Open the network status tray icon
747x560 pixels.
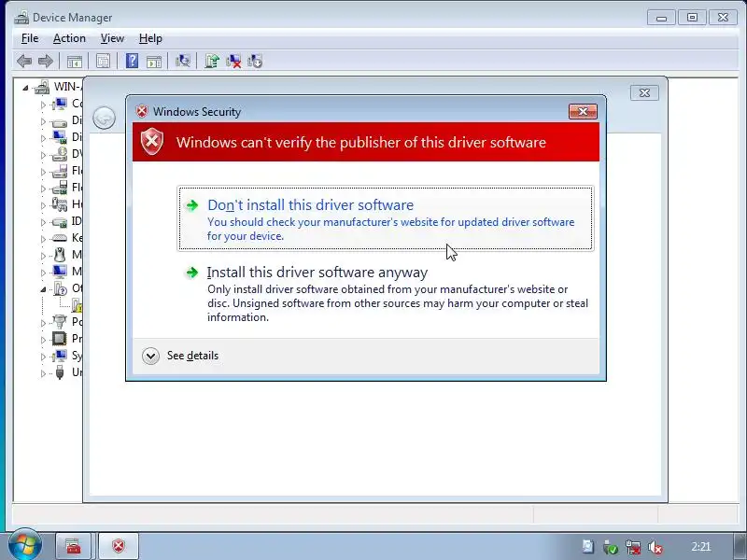[633, 547]
